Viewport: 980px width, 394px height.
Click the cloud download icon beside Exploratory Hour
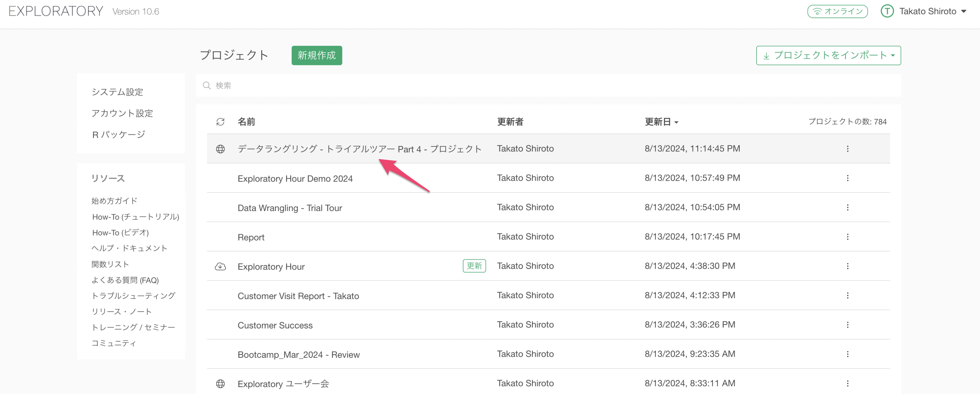(x=220, y=266)
